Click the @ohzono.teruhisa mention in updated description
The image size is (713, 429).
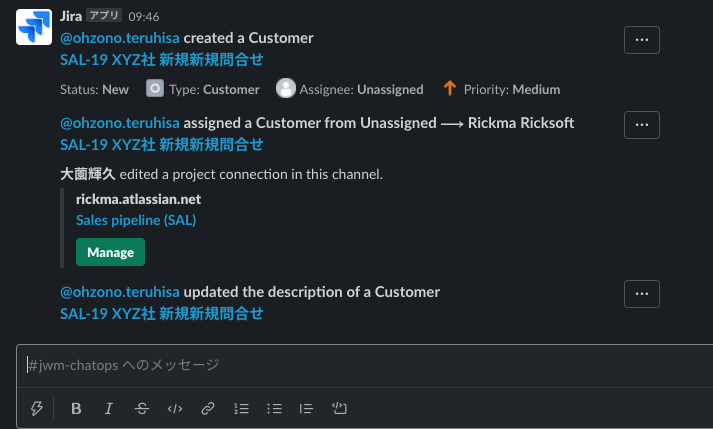[120, 292]
